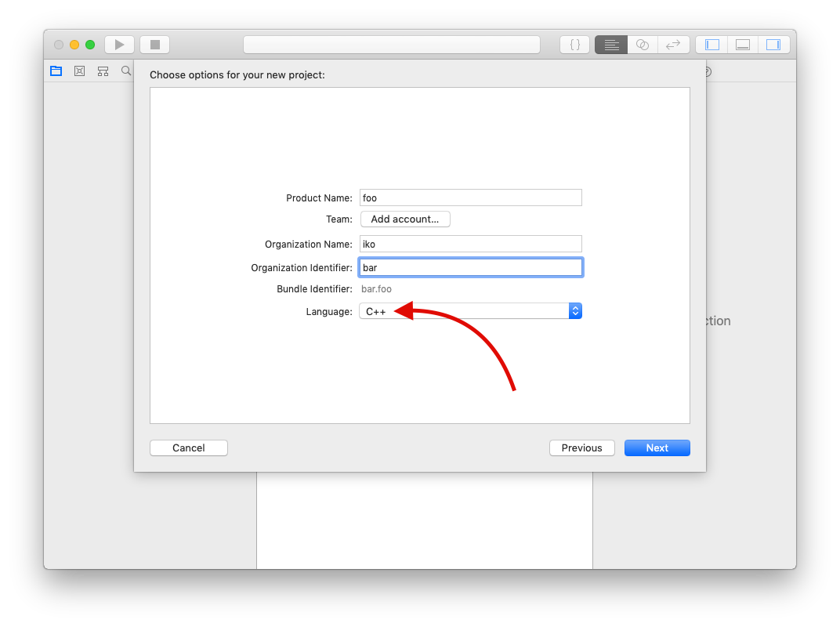The width and height of the screenshot is (840, 627).
Task: Click the Language popup arrows
Action: click(575, 311)
